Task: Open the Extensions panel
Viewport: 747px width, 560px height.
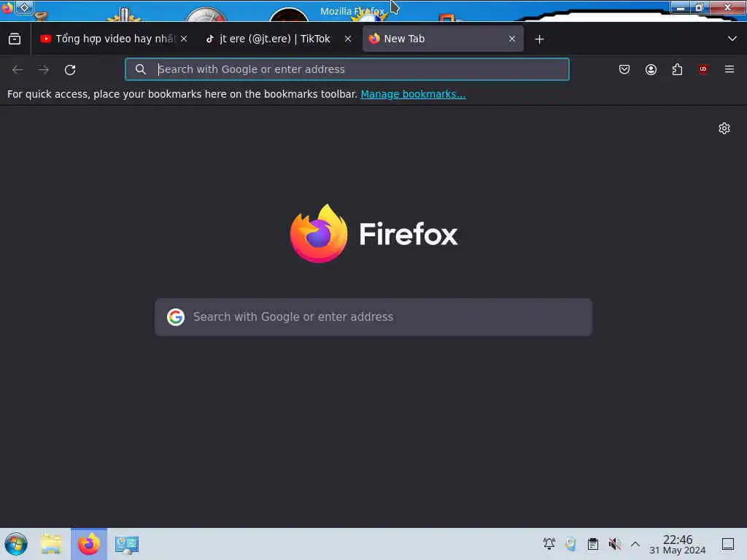Action: (677, 70)
